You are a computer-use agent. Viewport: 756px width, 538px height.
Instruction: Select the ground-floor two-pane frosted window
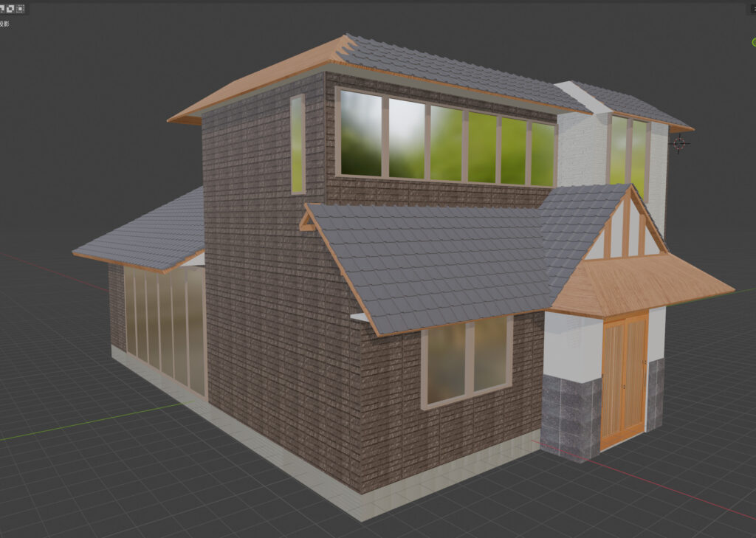467,362
